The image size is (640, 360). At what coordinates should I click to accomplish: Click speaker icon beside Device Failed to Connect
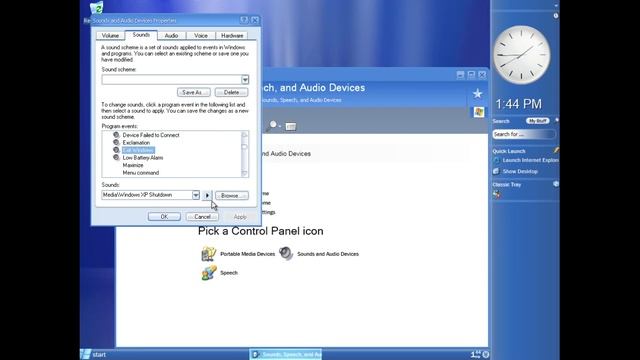point(116,135)
